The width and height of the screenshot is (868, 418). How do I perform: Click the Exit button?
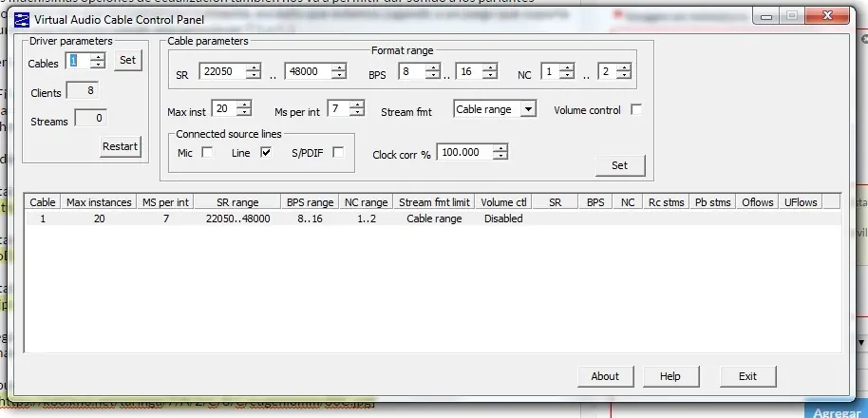click(748, 376)
